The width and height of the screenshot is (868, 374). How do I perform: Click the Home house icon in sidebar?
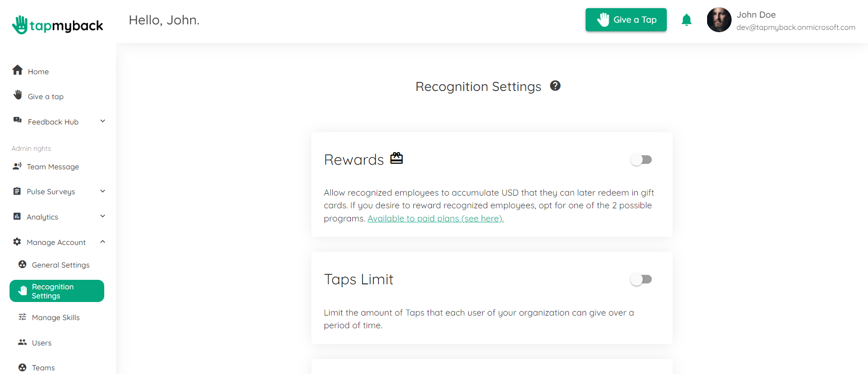point(18,70)
